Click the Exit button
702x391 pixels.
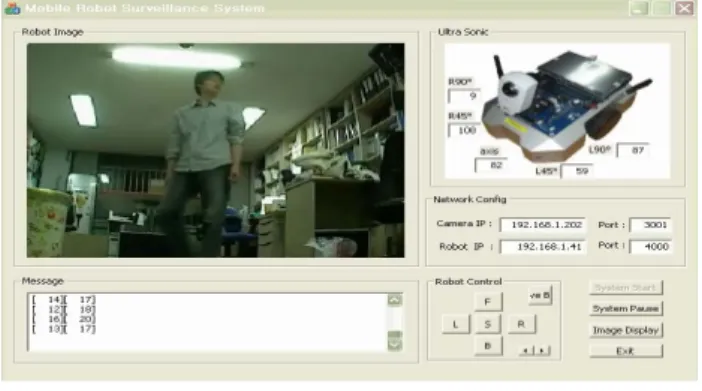point(626,351)
